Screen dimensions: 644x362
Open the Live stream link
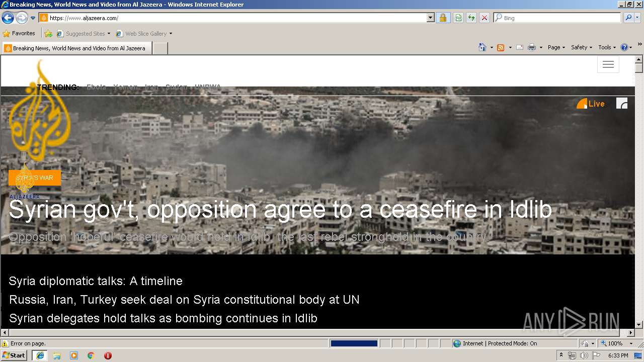click(x=591, y=104)
